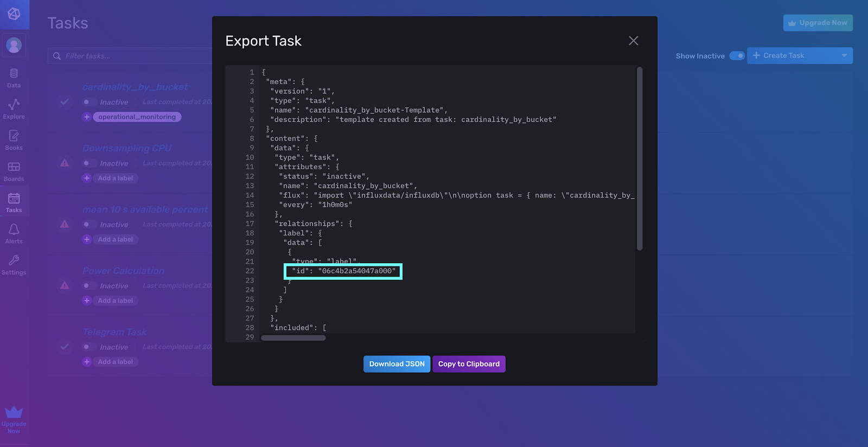Open Explore in the sidebar
The width and height of the screenshot is (868, 447).
click(x=14, y=109)
